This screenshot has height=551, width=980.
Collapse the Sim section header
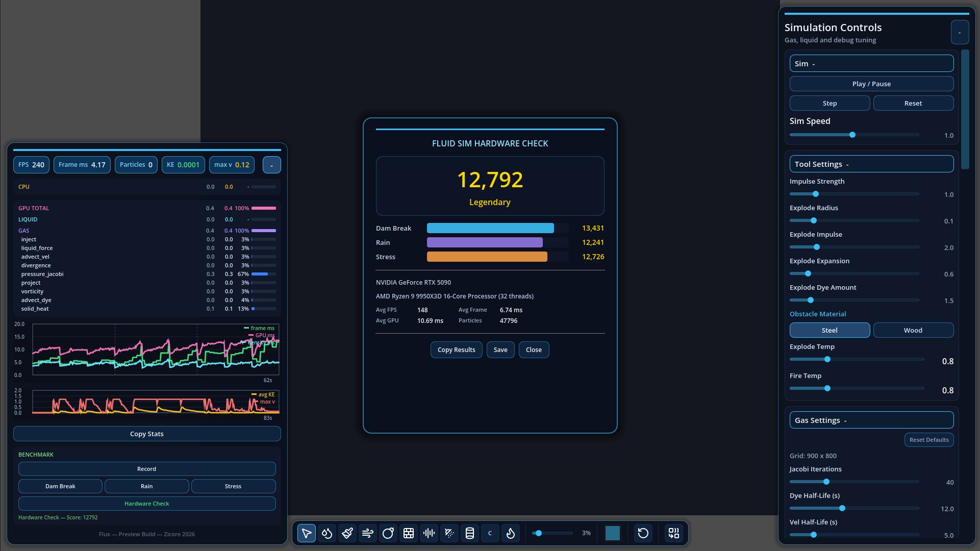(x=871, y=64)
